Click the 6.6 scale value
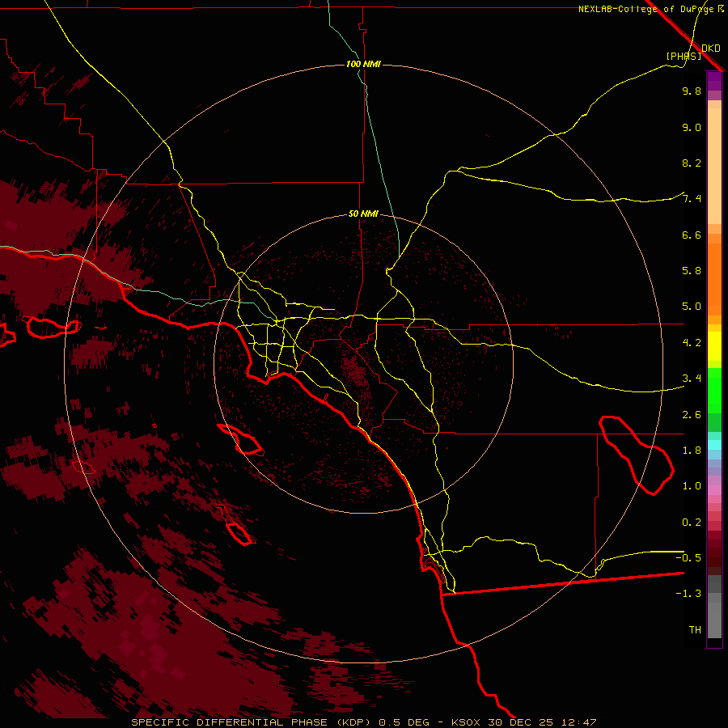 tap(692, 235)
